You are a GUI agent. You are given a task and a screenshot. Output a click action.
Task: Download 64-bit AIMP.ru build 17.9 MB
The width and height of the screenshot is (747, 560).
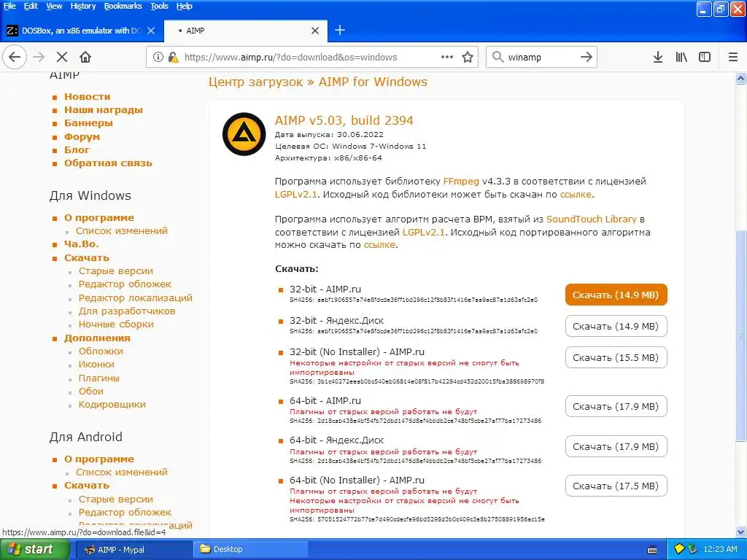pyautogui.click(x=616, y=406)
